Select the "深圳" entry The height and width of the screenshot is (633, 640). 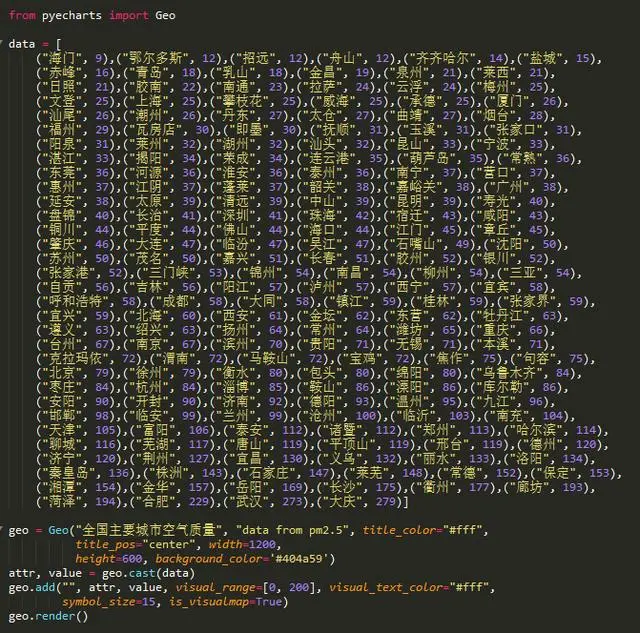click(235, 215)
